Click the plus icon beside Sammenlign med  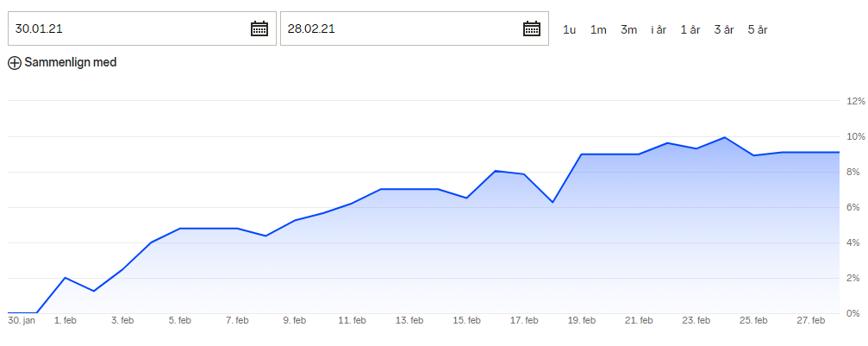coord(15,63)
